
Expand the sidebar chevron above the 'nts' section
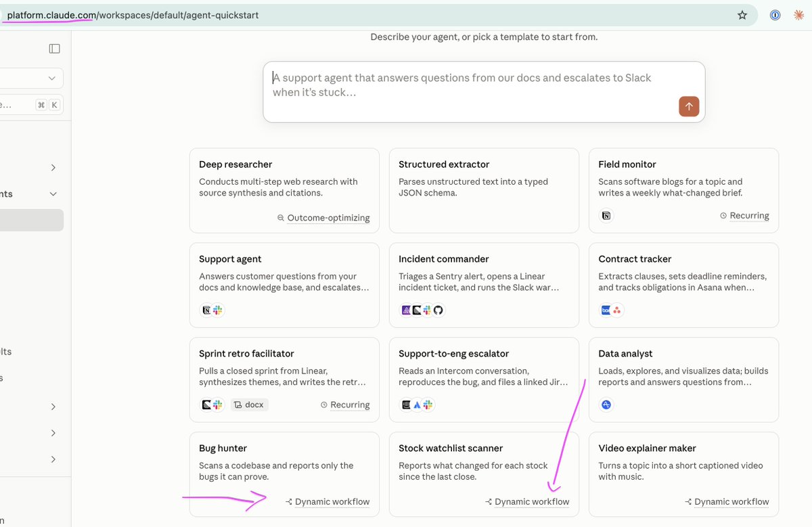point(53,168)
